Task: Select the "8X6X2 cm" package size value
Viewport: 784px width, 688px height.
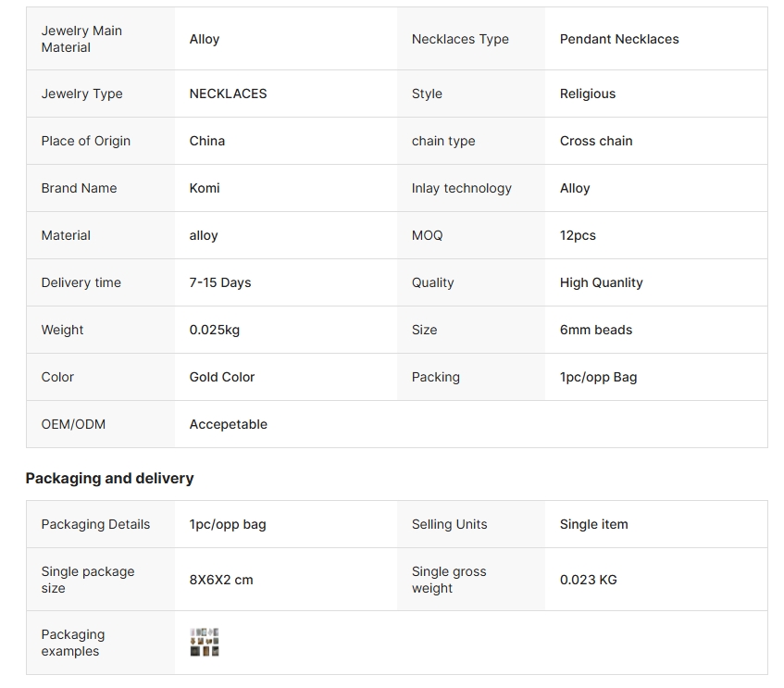Action: point(221,580)
